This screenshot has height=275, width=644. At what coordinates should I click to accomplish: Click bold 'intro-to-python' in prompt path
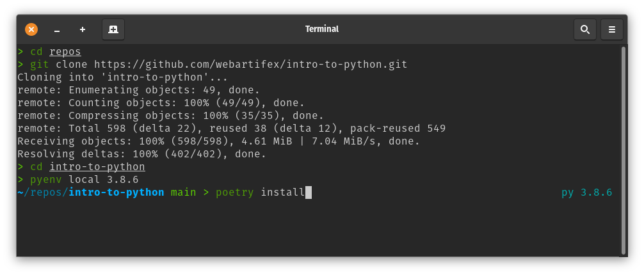coord(117,192)
